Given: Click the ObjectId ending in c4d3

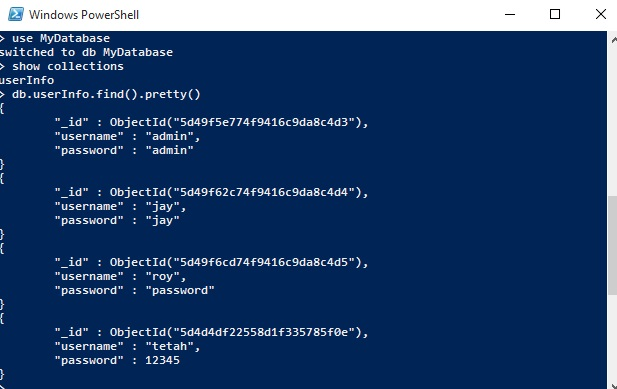Looking at the screenshot, I should 238,122.
